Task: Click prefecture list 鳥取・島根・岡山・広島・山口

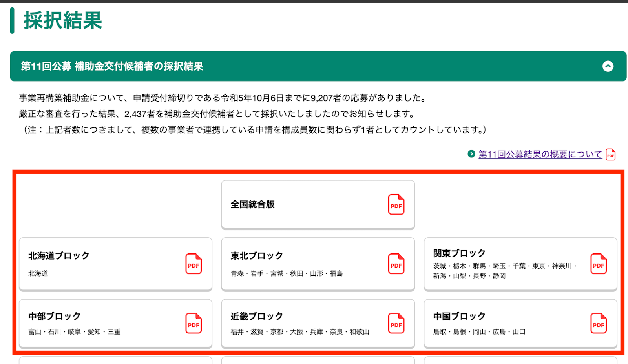Action: click(479, 332)
